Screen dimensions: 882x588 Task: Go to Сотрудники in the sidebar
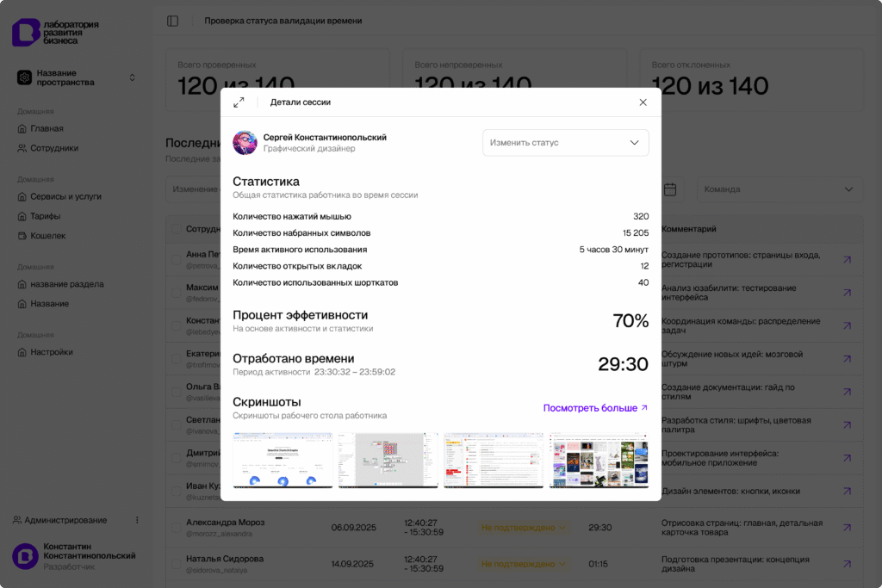pyautogui.click(x=53, y=148)
